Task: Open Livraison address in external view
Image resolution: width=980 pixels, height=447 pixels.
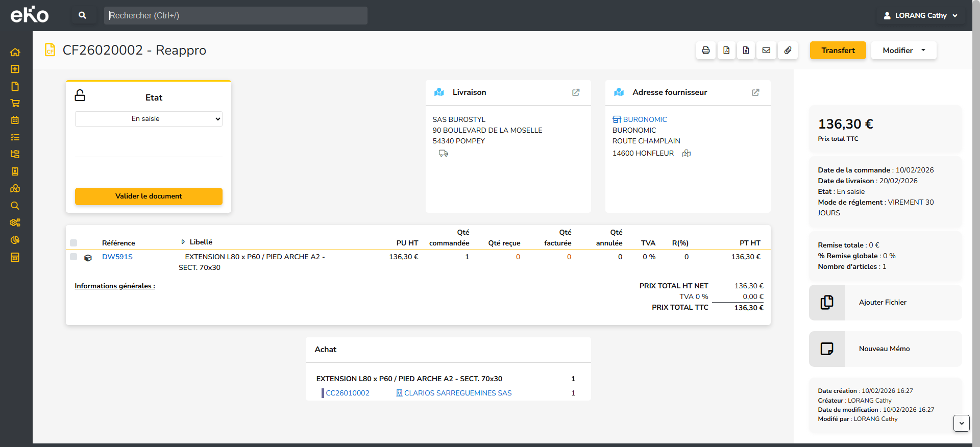Action: (x=576, y=92)
